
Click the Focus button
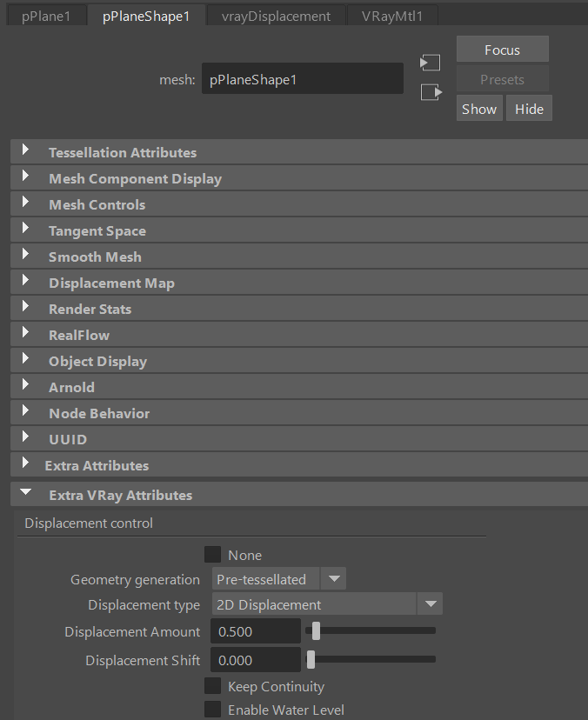tap(502, 50)
